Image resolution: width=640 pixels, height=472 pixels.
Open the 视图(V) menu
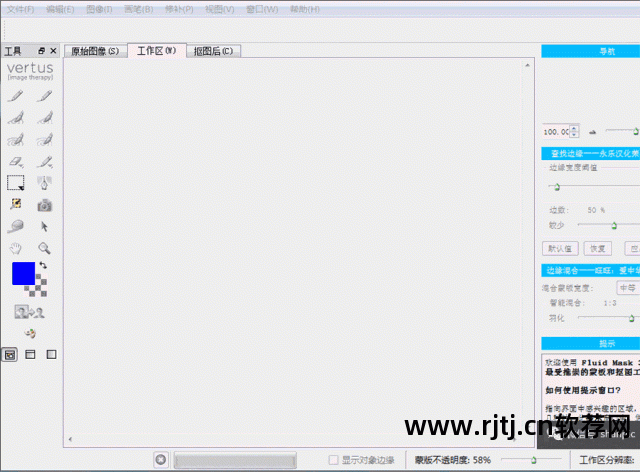(220, 9)
